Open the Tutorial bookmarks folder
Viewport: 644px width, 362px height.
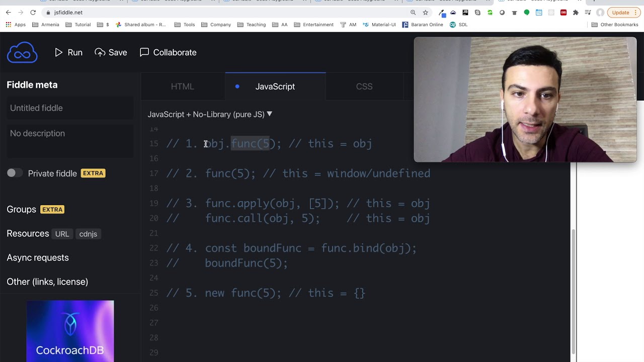pyautogui.click(x=78, y=25)
